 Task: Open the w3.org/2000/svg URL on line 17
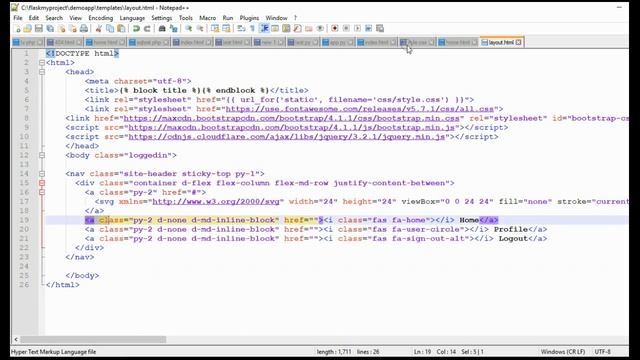coord(216,202)
